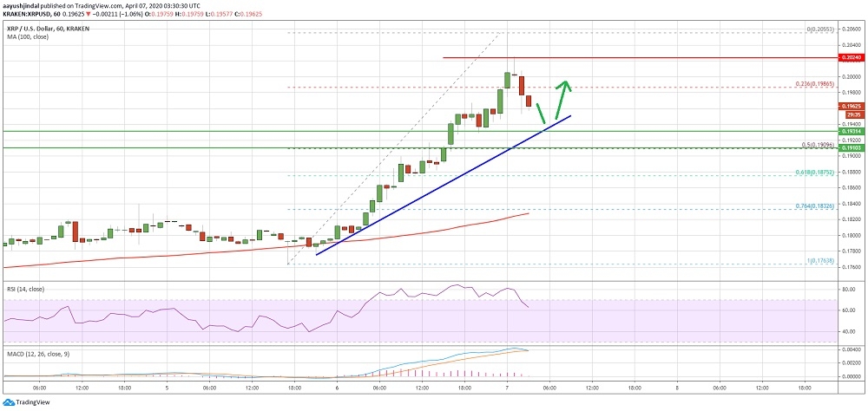Click the green 0.19103 support price label
The height and width of the screenshot is (411, 868).
(x=851, y=148)
